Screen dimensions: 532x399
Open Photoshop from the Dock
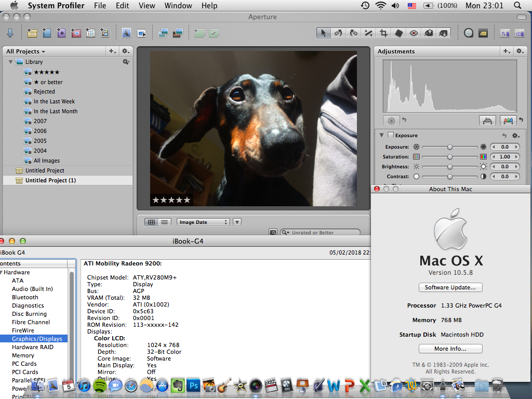pos(194,385)
